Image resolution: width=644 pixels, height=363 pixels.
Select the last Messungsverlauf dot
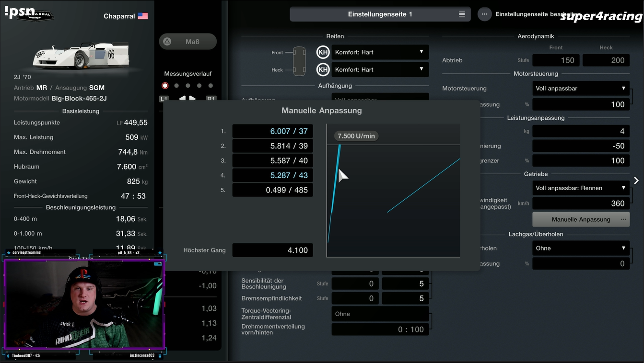pos(211,86)
